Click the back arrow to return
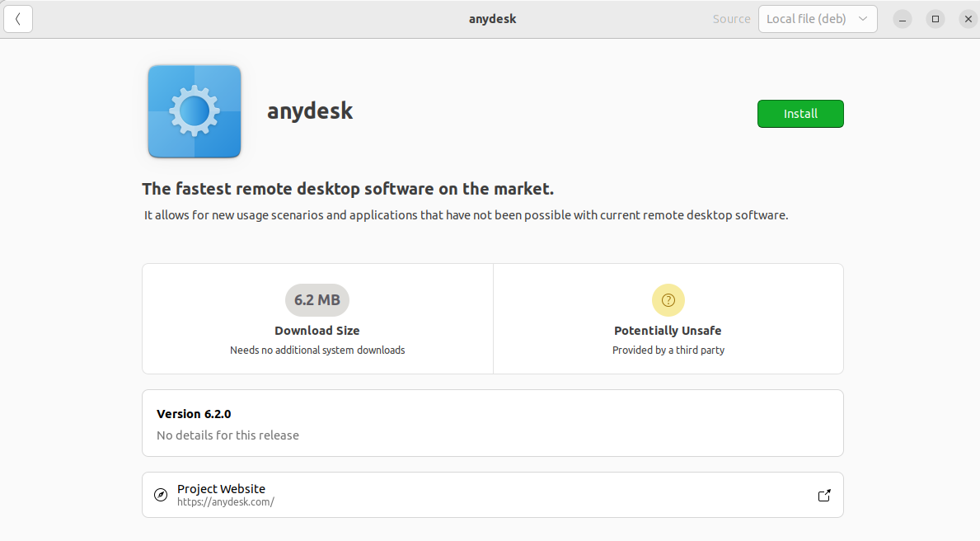The image size is (980, 541). pyautogui.click(x=18, y=18)
